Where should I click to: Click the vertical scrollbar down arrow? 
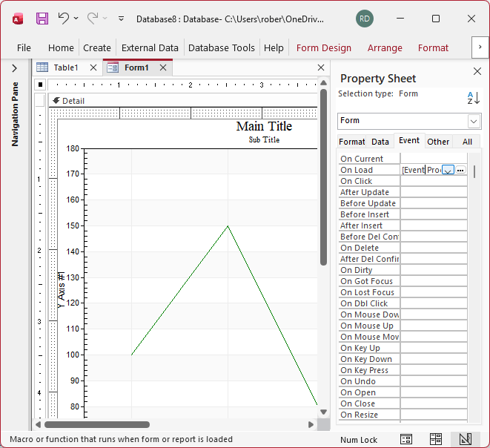(x=323, y=412)
